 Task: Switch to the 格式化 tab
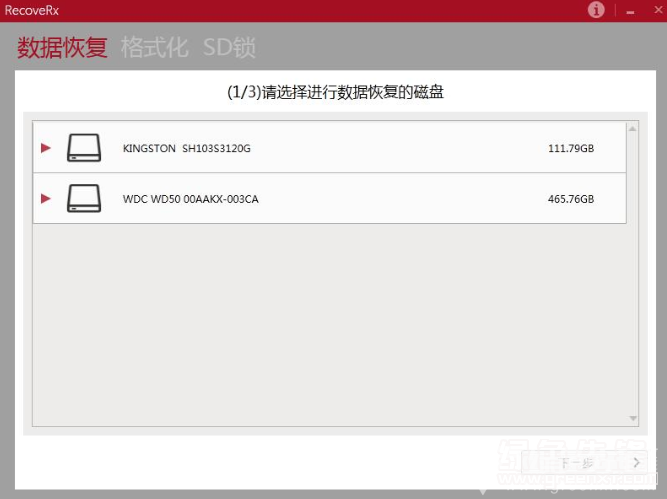point(154,47)
